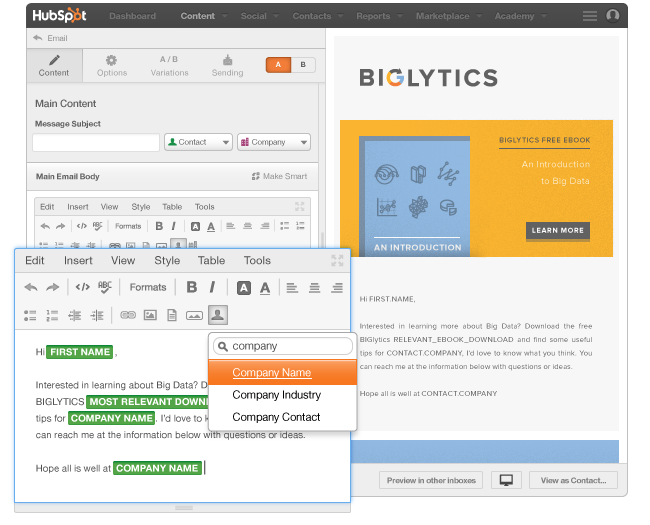Click the numbered list icon in enlarged toolbar
Screen dimensions: 650x525
point(53,315)
